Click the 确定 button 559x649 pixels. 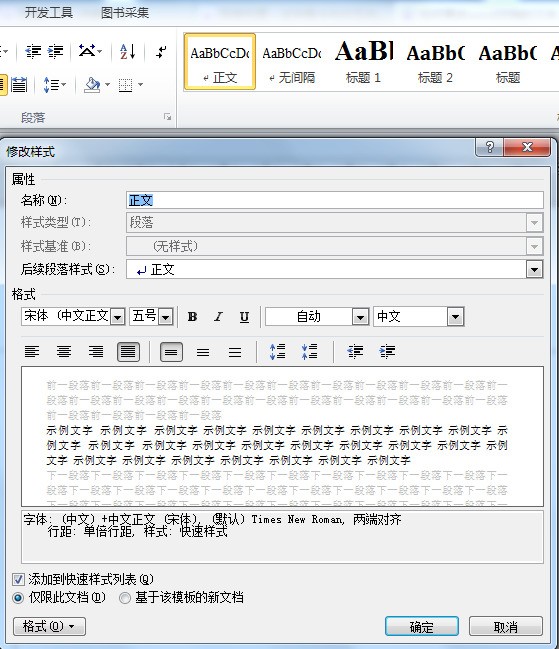(422, 627)
